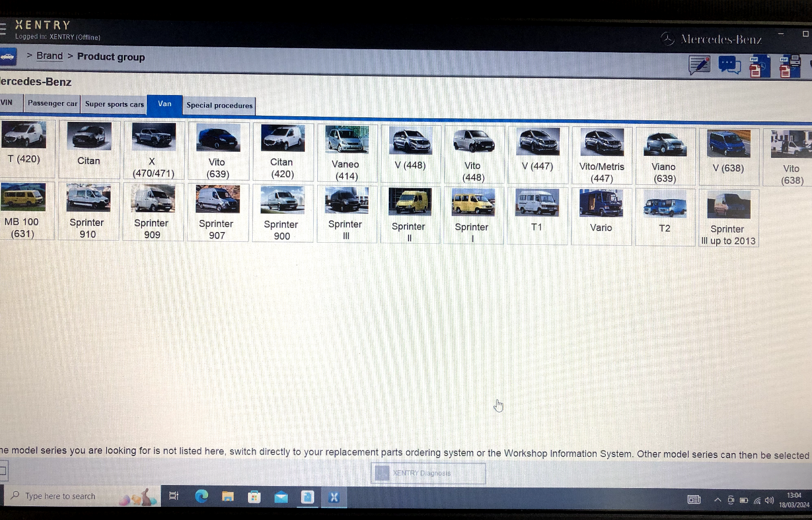
Task: Click the XENTRY taskbar icon
Action: (x=333, y=498)
